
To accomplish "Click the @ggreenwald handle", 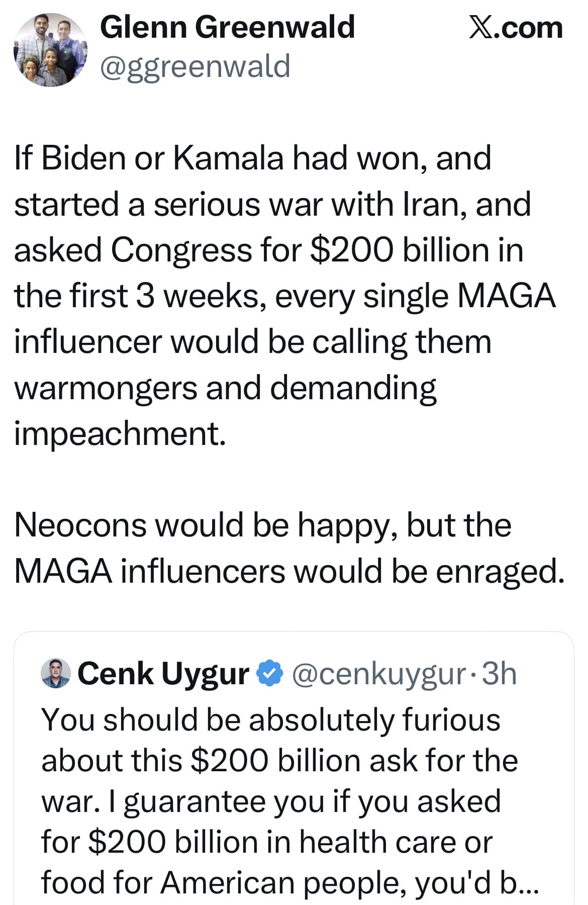I will point(195,66).
